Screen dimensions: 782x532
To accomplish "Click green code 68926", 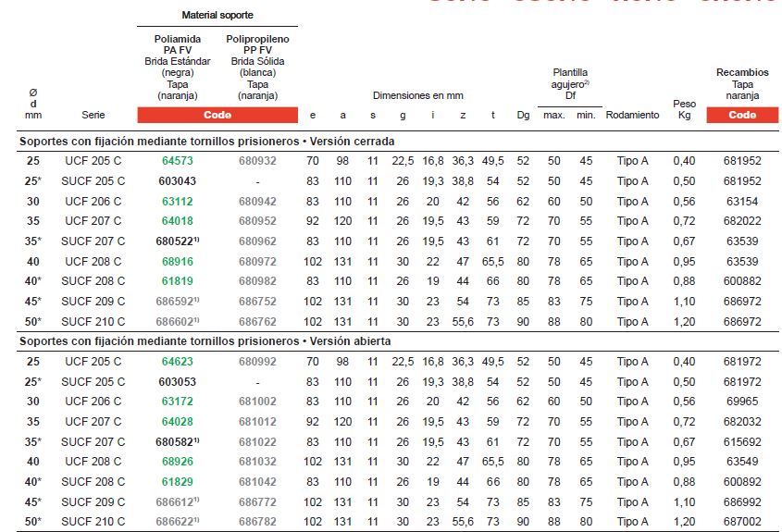I will coord(177,461).
